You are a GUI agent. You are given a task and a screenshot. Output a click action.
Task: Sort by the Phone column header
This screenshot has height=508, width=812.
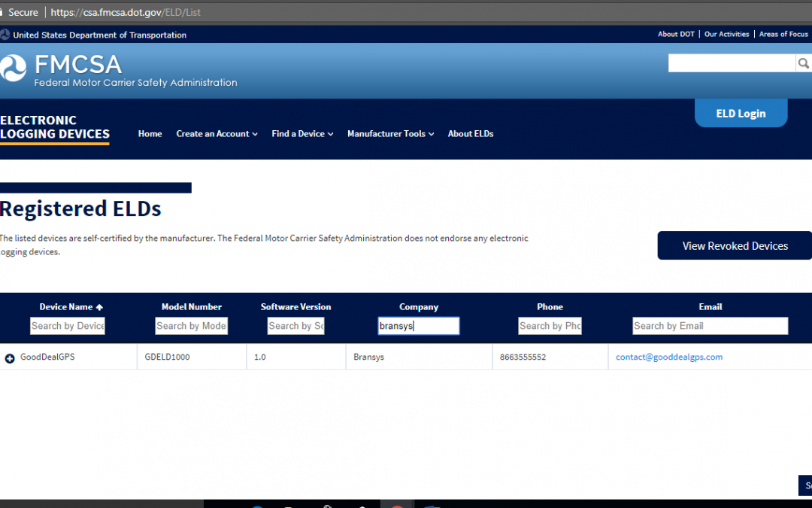(550, 307)
